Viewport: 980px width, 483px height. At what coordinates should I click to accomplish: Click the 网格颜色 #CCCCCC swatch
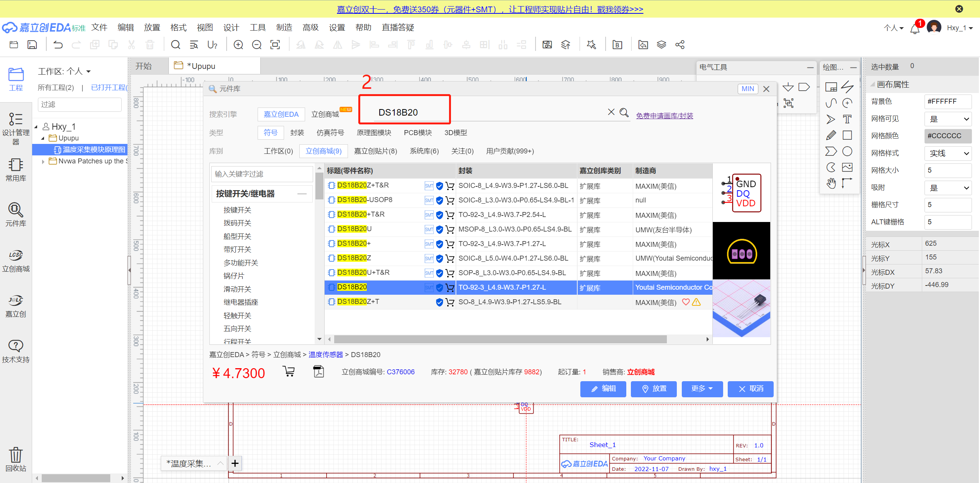[948, 136]
